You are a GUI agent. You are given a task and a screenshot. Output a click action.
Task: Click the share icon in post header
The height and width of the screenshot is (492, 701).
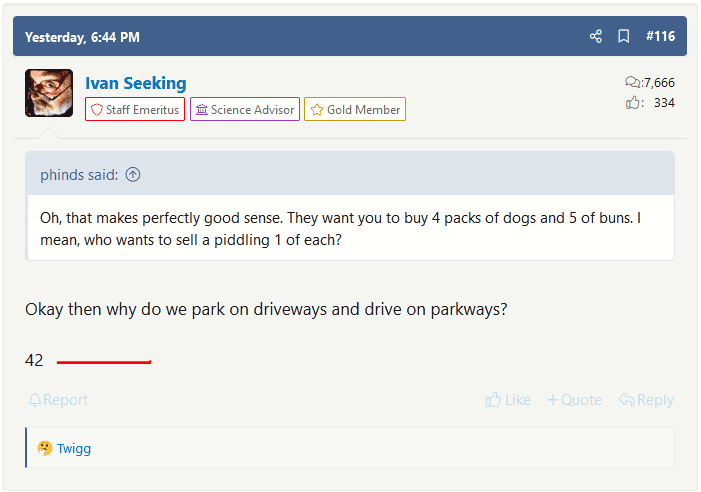[596, 37]
